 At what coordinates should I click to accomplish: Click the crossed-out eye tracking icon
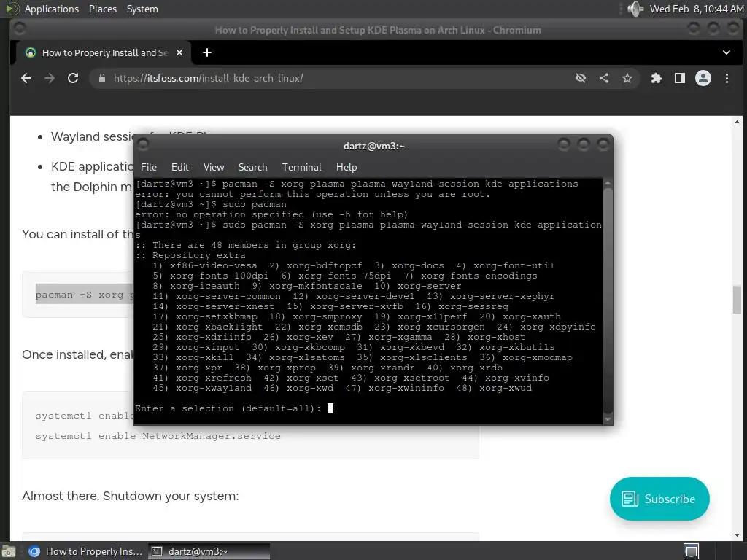580,78
